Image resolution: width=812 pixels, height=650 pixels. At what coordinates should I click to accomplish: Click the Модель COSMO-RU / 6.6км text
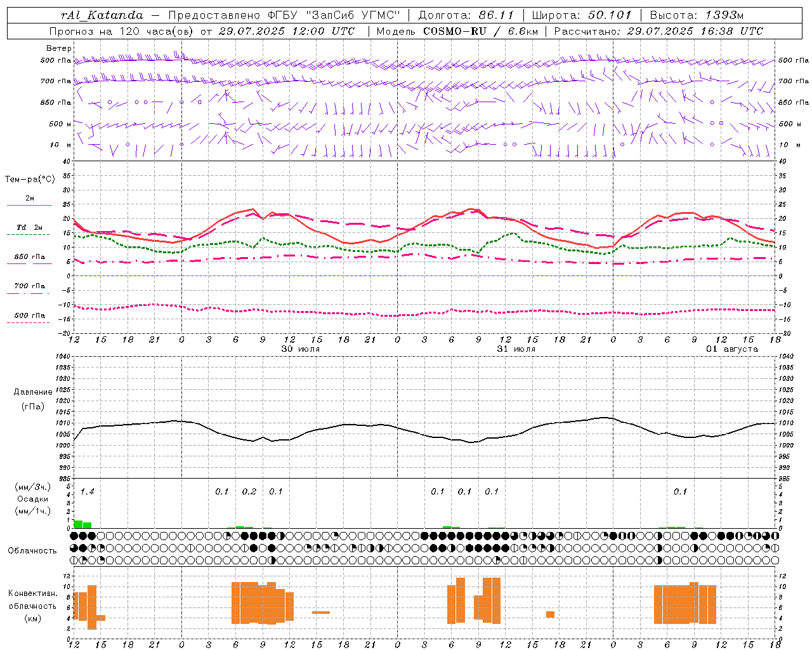457,31
